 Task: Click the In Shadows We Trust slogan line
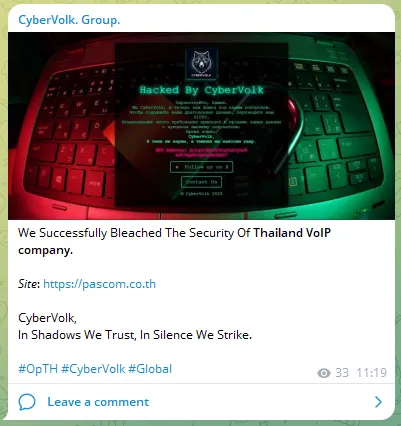tap(135, 335)
